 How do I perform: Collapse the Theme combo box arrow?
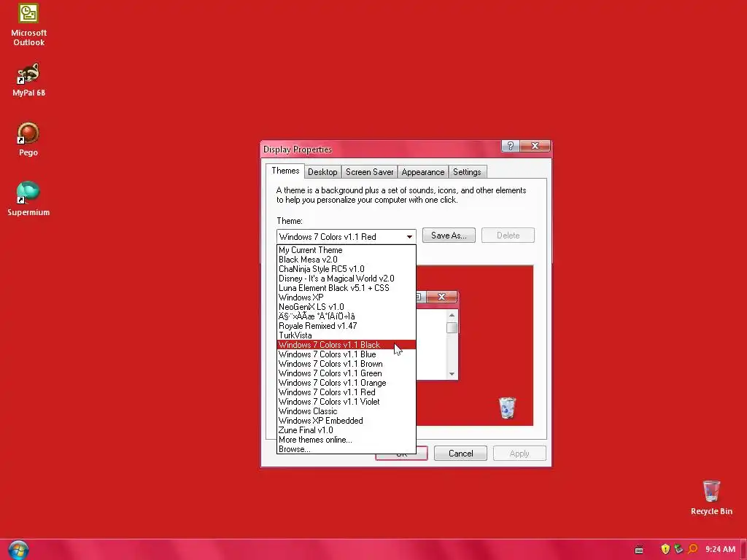[409, 237]
